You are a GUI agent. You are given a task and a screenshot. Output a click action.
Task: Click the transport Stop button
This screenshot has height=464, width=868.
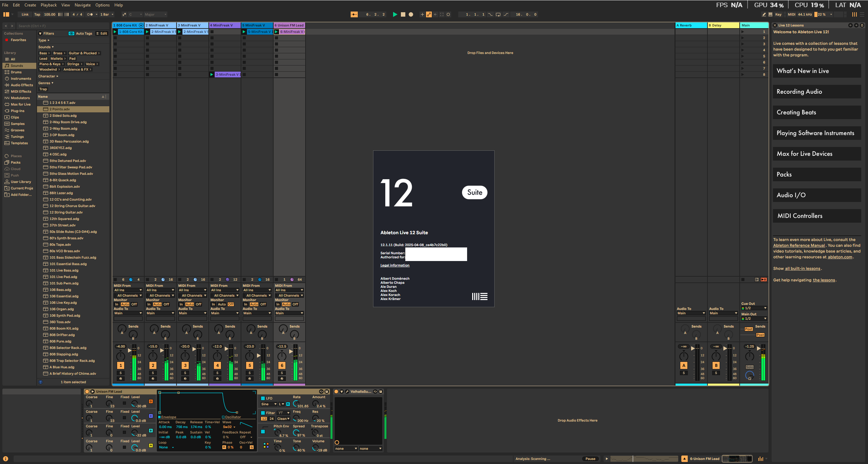[403, 15]
